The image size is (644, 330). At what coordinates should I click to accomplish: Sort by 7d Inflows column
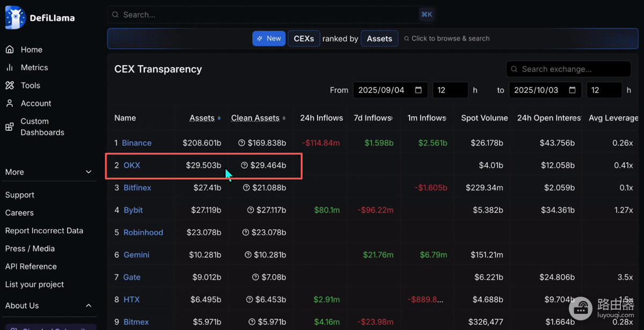click(374, 118)
